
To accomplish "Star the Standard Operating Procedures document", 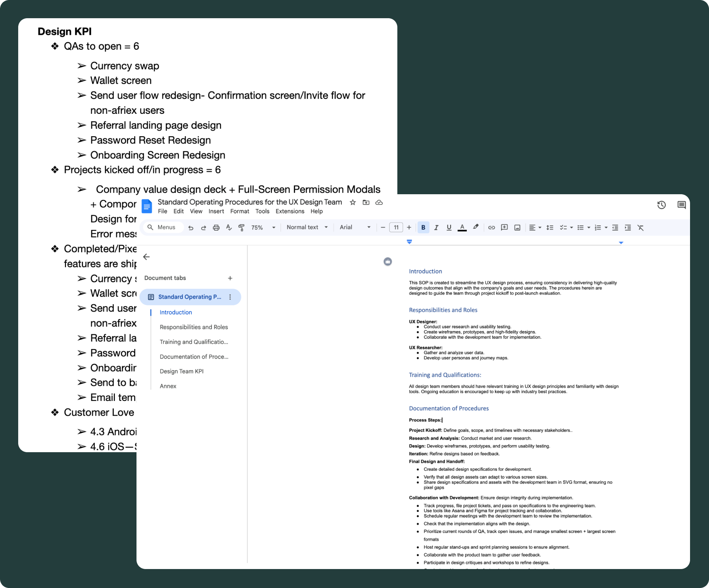I will 353,202.
